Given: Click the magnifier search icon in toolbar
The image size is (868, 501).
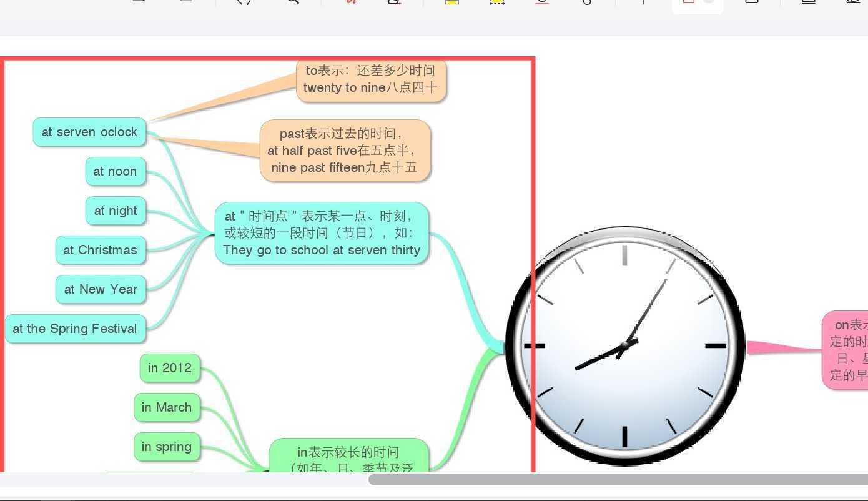Looking at the screenshot, I should click(292, 2).
